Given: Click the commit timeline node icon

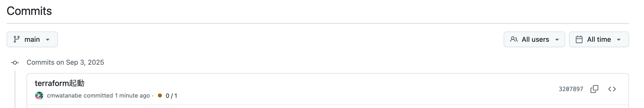Looking at the screenshot, I should (x=15, y=62).
